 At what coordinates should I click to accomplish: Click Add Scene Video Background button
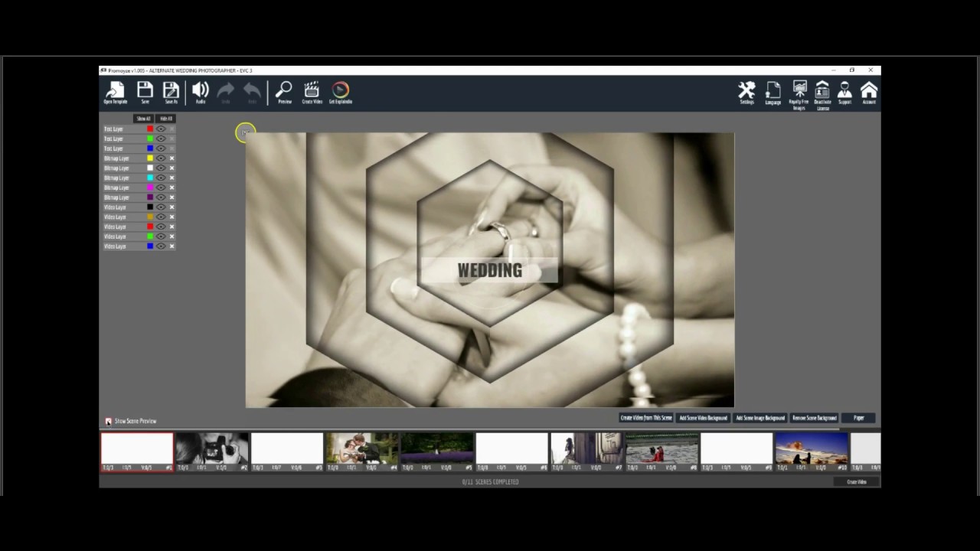coord(703,418)
